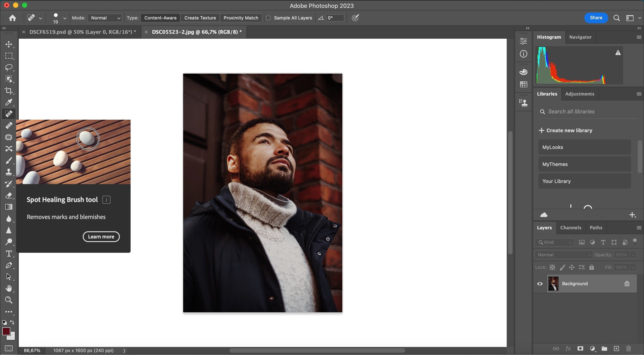Click the Home icon in options bar
The image size is (644, 355).
[12, 18]
